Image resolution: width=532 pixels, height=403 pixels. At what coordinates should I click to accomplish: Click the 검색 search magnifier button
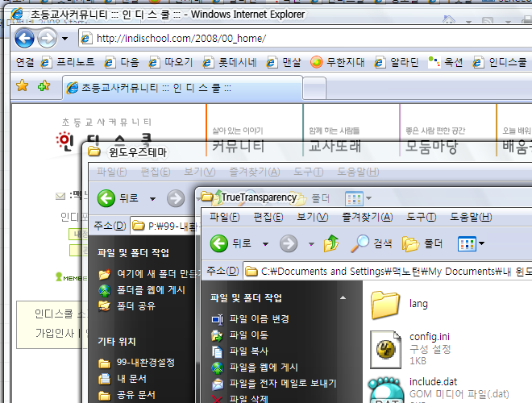tap(371, 243)
